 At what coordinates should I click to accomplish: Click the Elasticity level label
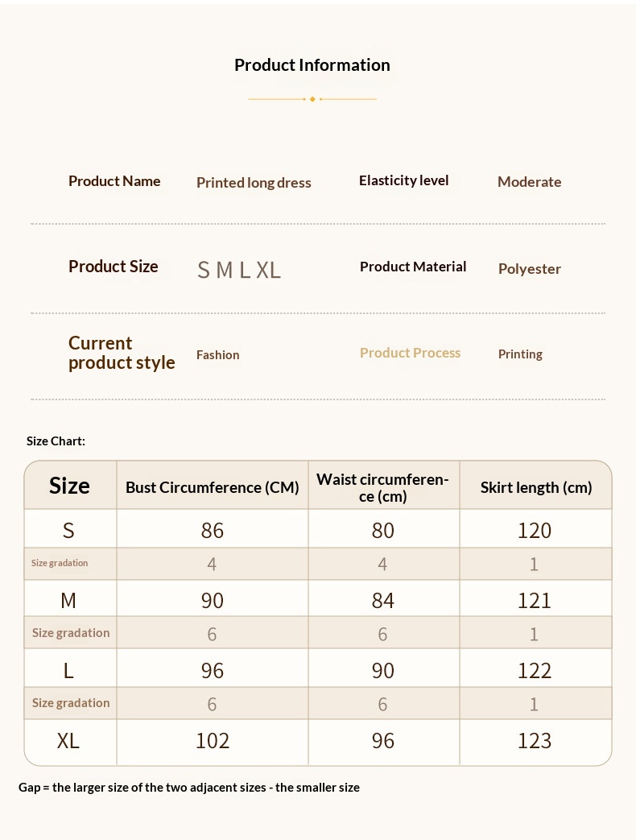pyautogui.click(x=403, y=180)
